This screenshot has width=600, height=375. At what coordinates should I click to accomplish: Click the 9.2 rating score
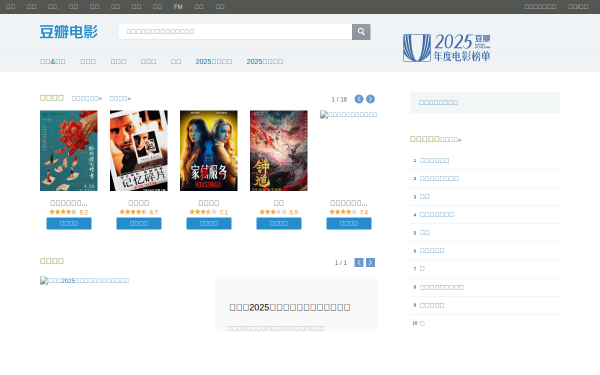pyautogui.click(x=84, y=212)
